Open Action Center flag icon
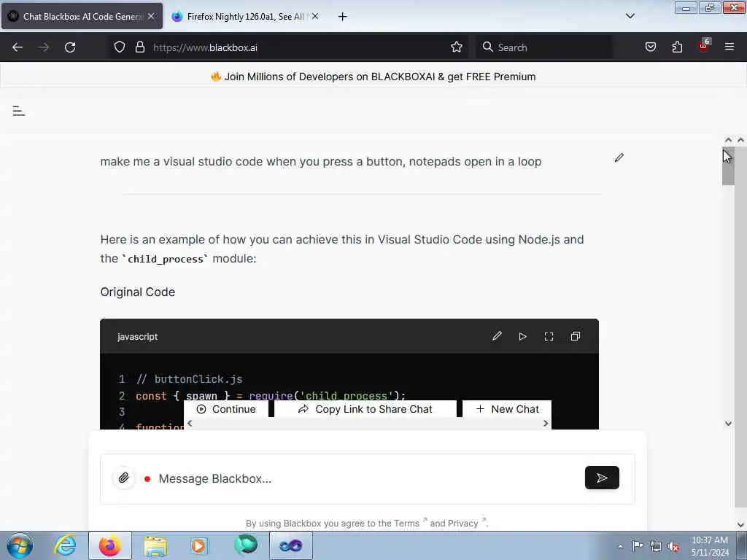 pos(638,546)
